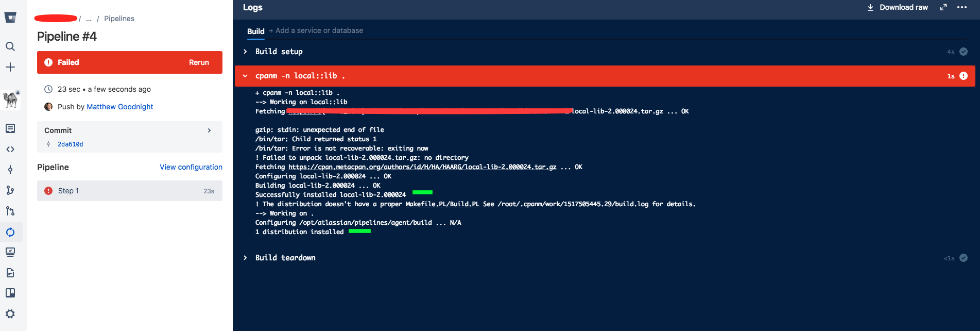Open the Pipelines circular icon in sidebar
Image resolution: width=980 pixels, height=331 pixels.
coord(10,232)
